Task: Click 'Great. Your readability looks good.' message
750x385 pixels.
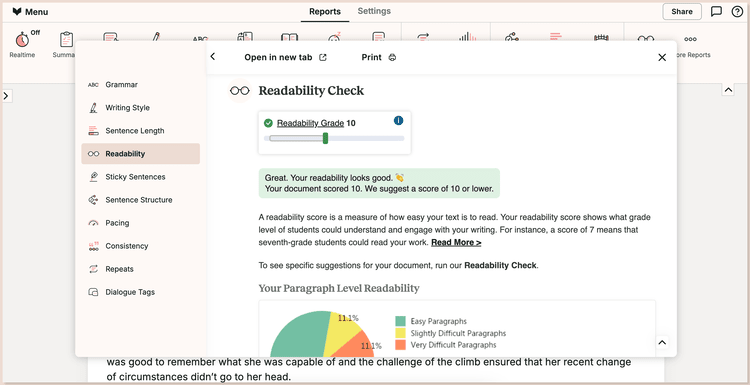Action: click(334, 178)
